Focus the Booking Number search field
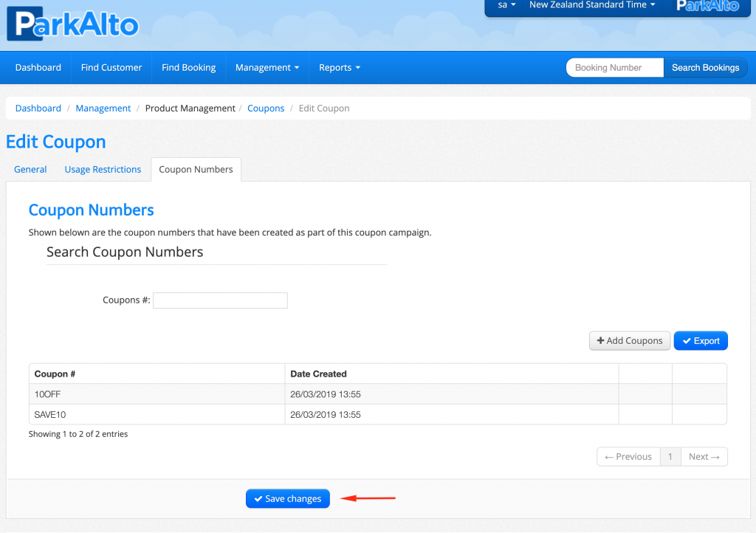The height and width of the screenshot is (533, 756). tap(614, 67)
